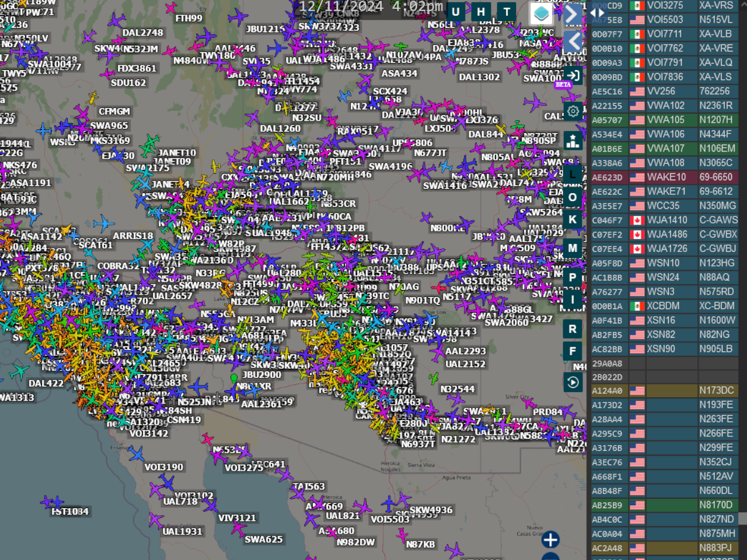The image size is (747, 560).
Task: Click the ASA434 label on the map
Action: pyautogui.click(x=399, y=73)
